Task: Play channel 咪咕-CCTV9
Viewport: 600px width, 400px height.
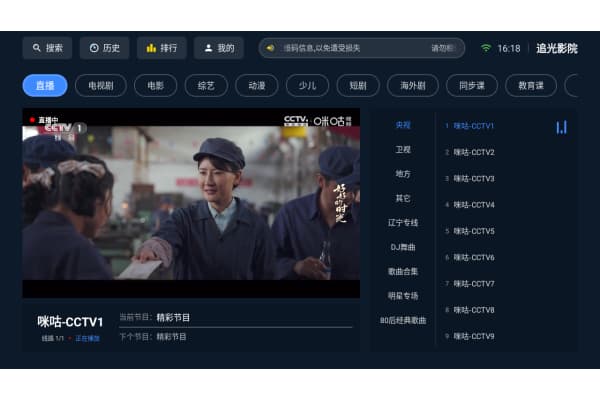Action: click(x=505, y=336)
